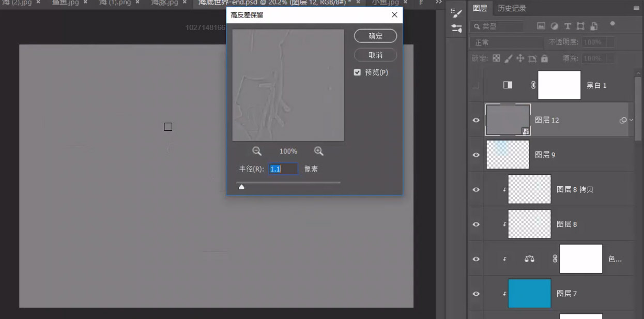
Task: Click the 填充 fill value field
Action: [594, 58]
